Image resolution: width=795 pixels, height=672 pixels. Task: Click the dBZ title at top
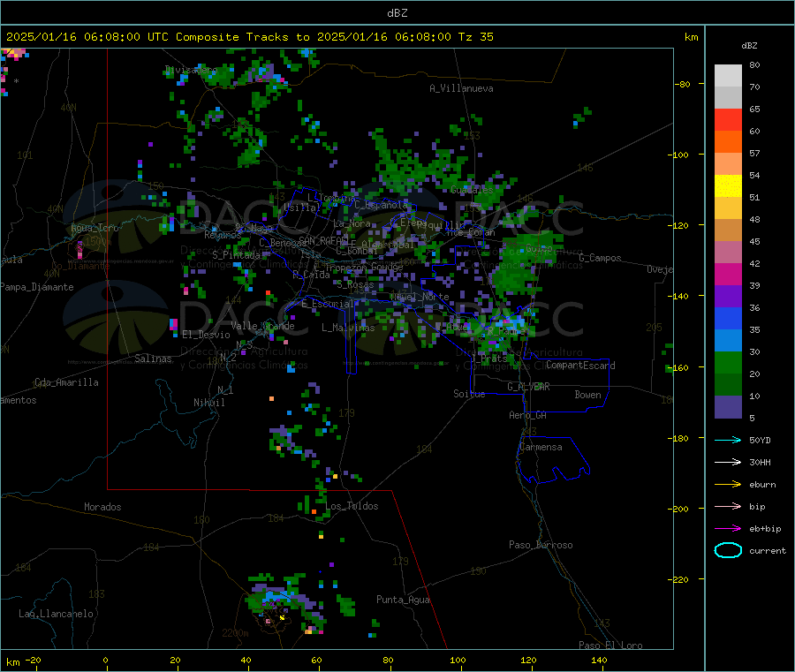(397, 13)
